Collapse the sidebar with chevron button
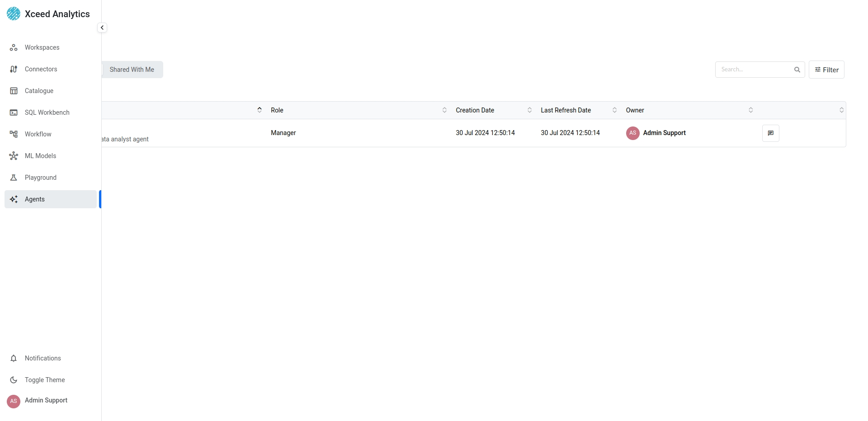Viewport: 868px width, 421px height. (102, 28)
